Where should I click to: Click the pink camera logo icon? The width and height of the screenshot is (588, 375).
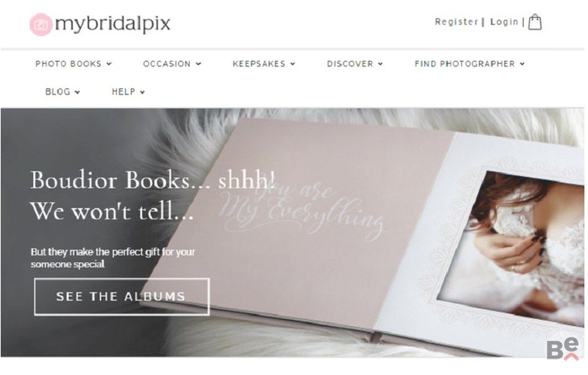pyautogui.click(x=41, y=24)
